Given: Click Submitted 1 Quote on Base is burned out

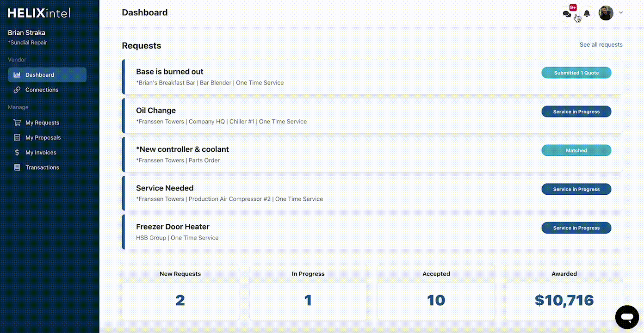Looking at the screenshot, I should click(576, 73).
